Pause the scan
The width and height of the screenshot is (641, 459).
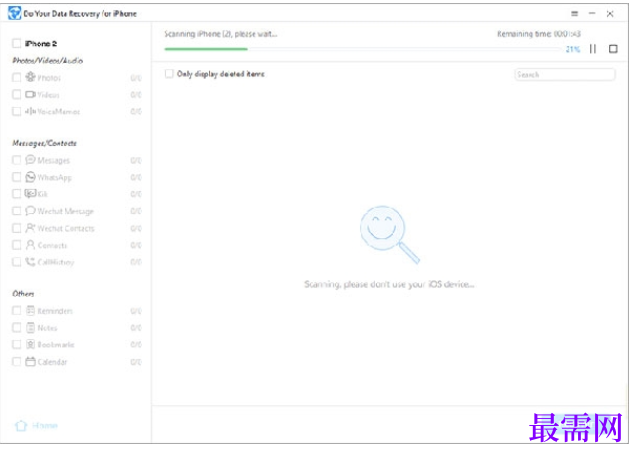(x=593, y=49)
